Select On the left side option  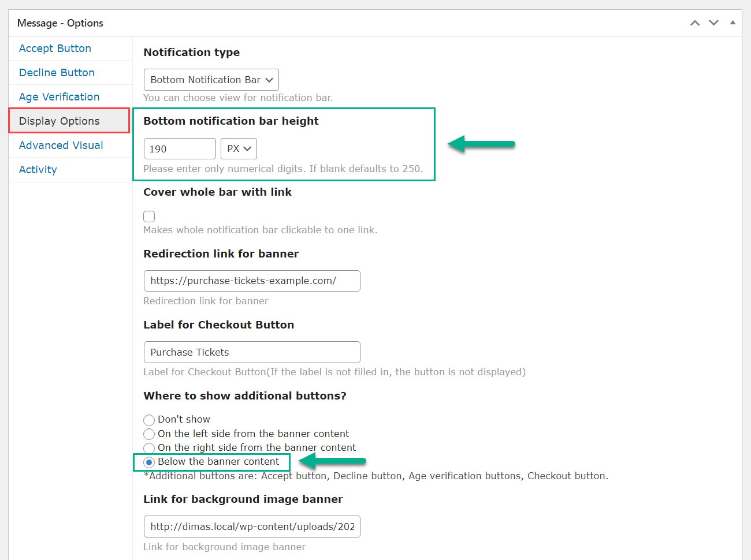coord(149,434)
